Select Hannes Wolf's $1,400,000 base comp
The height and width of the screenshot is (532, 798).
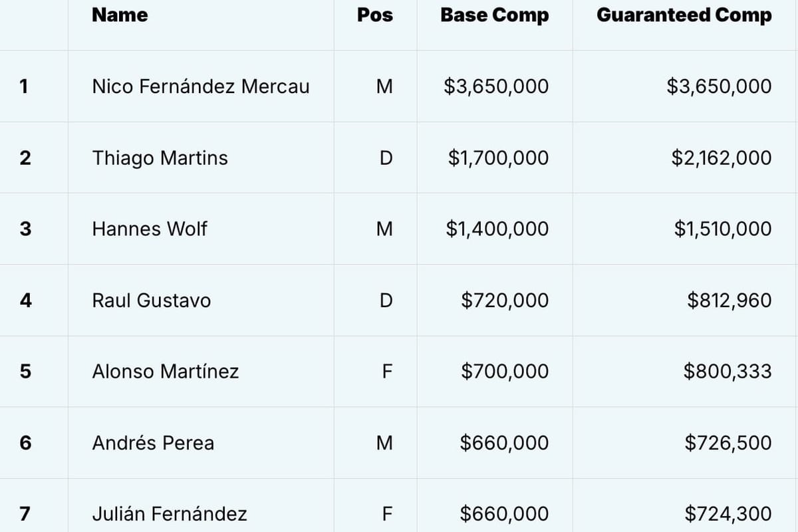tap(497, 229)
